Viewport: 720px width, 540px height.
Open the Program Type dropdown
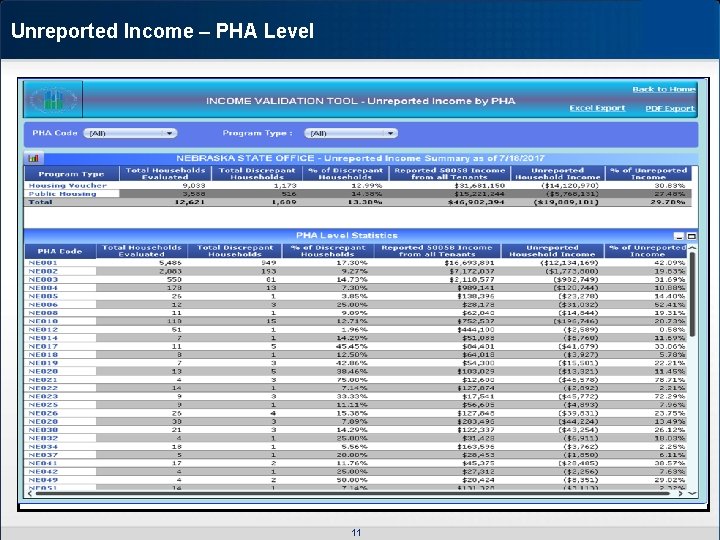351,133
